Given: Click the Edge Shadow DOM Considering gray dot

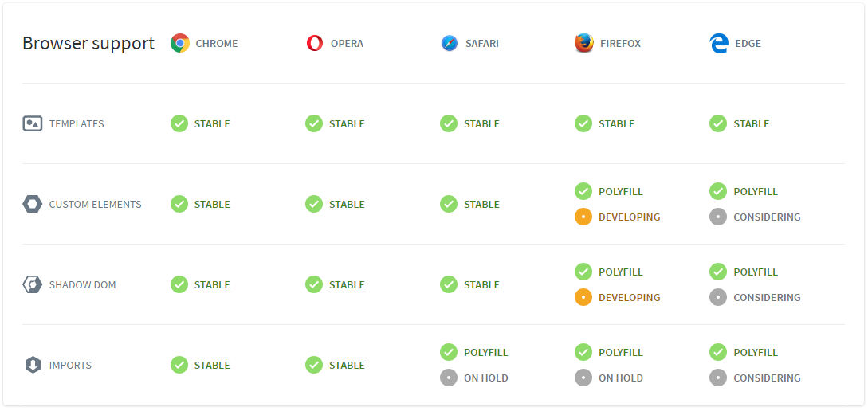Looking at the screenshot, I should (718, 297).
